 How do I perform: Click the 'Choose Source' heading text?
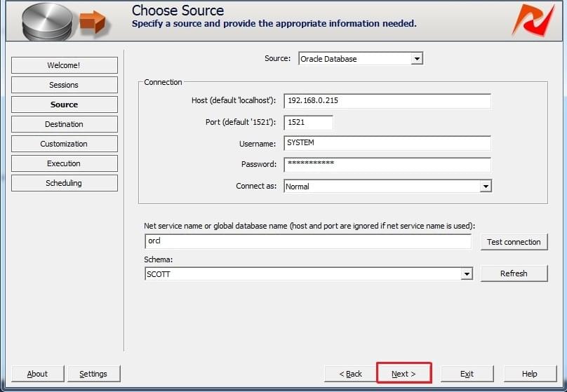pos(178,11)
